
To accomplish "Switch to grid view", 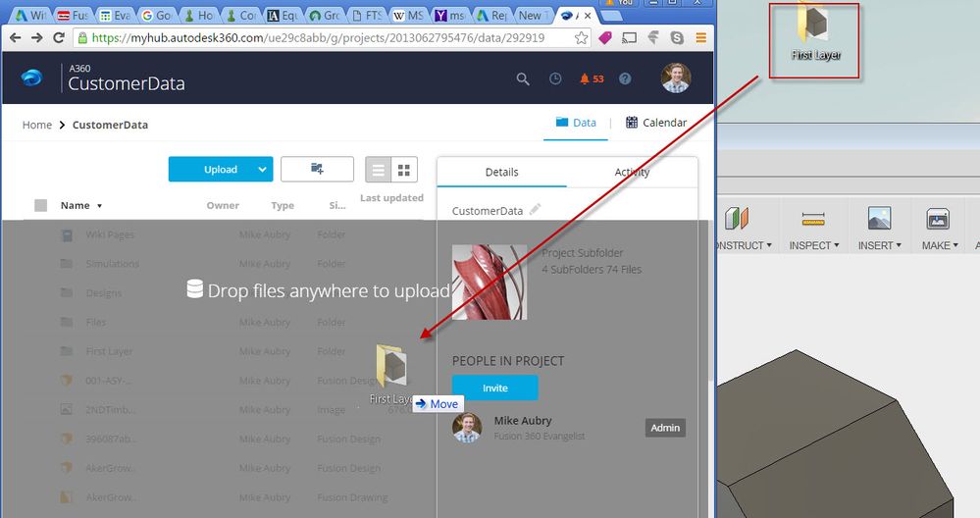I will tap(404, 170).
